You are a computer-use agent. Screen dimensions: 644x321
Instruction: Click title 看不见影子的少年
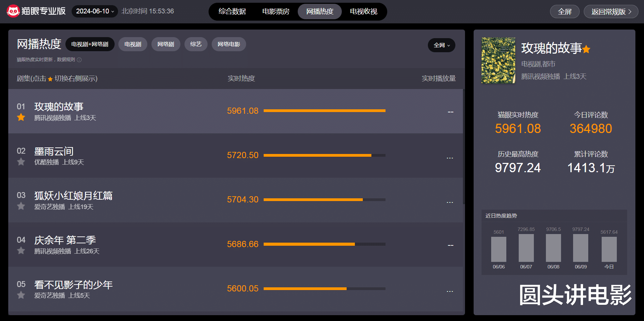73,285
